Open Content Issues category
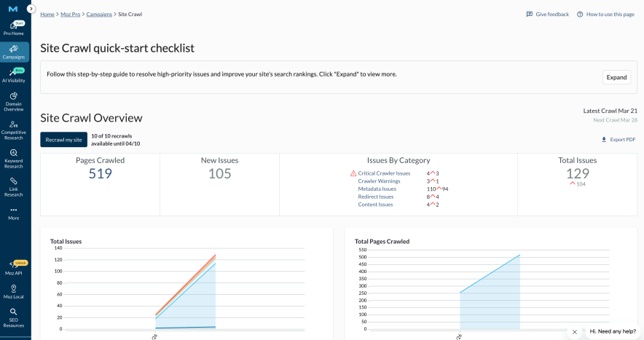Image resolution: width=644 pixels, height=340 pixels. [375, 205]
